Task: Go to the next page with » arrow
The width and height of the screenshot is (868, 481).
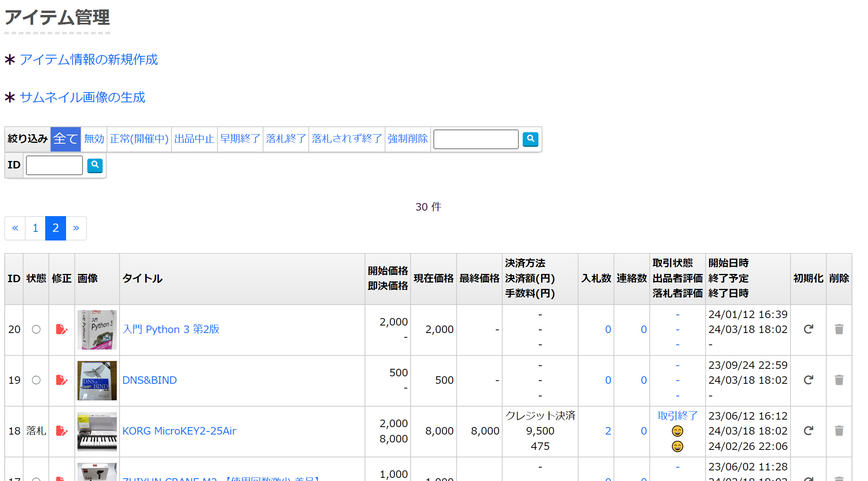Action: pyautogui.click(x=76, y=228)
